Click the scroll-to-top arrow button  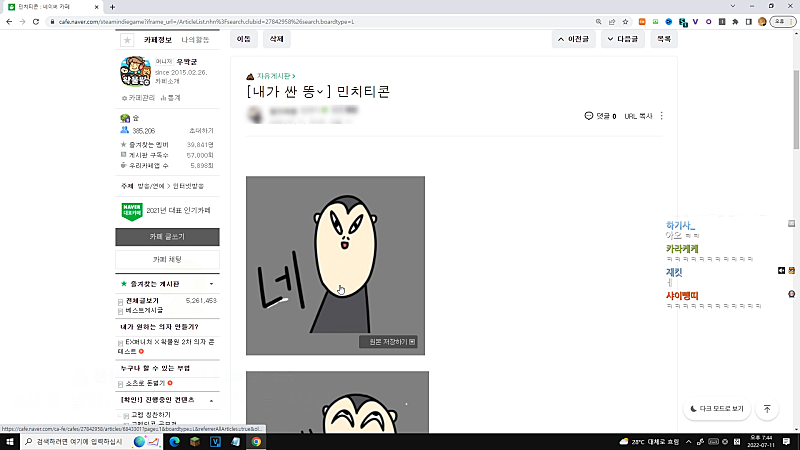click(x=767, y=409)
